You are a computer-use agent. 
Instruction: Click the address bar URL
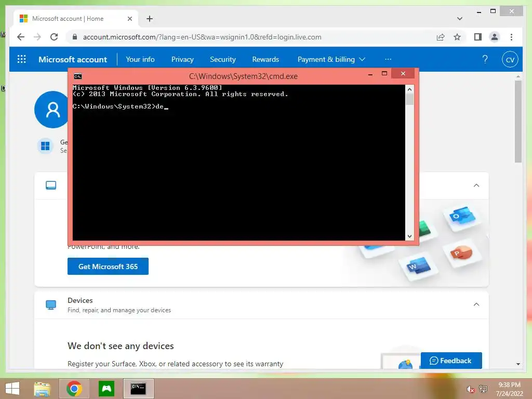(202, 37)
